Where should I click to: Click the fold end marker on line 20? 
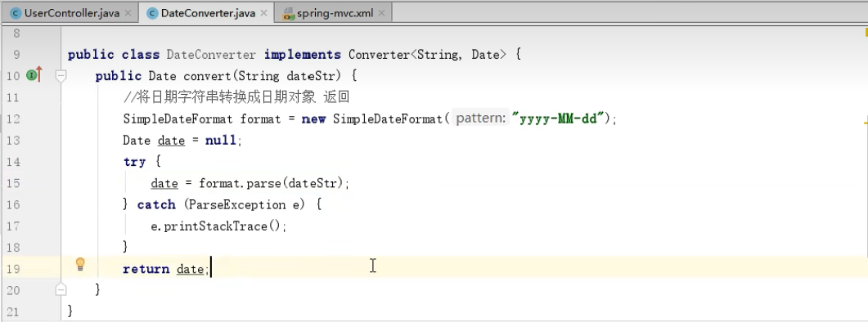(61, 288)
